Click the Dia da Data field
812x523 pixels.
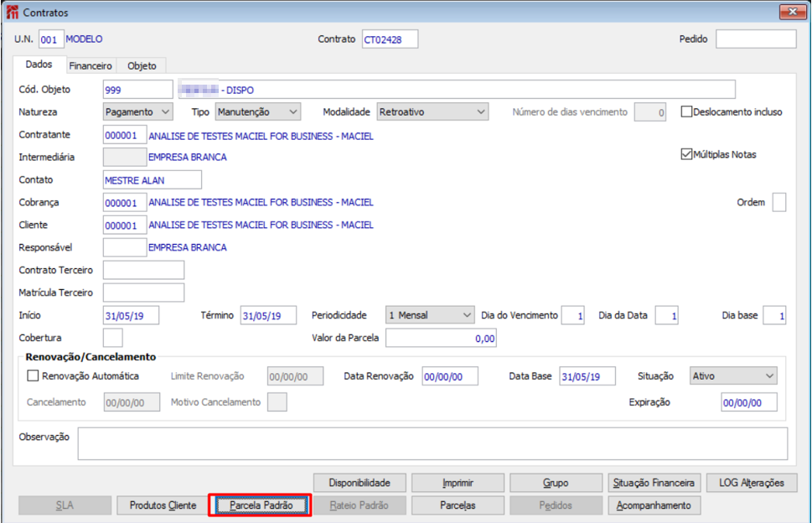(666, 315)
